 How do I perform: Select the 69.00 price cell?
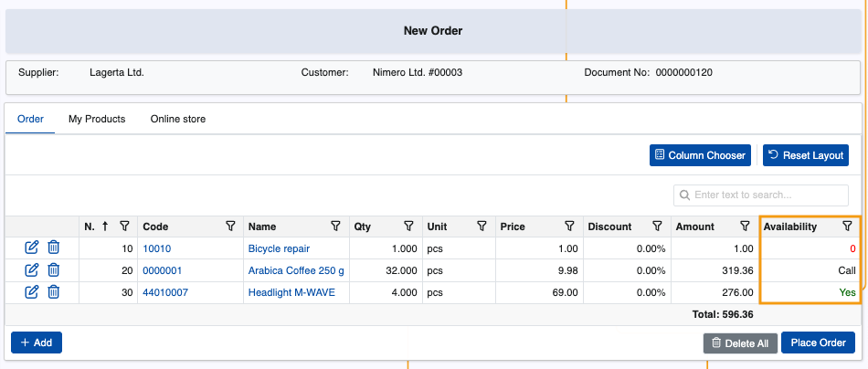coord(539,292)
